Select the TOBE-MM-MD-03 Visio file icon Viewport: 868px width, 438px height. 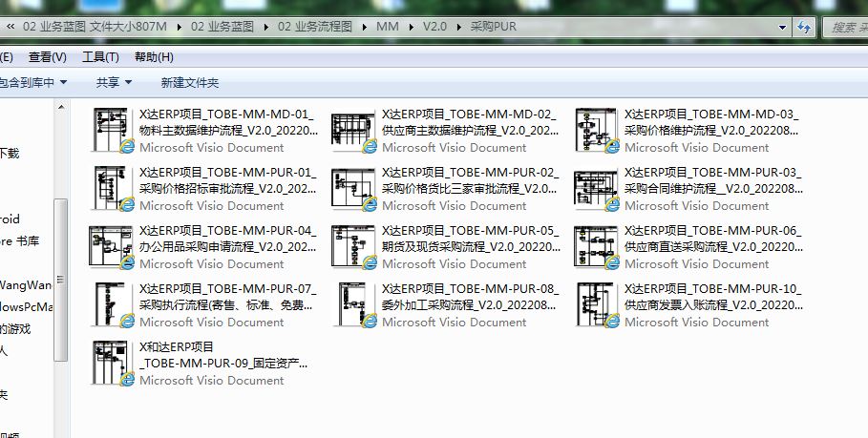coord(596,130)
